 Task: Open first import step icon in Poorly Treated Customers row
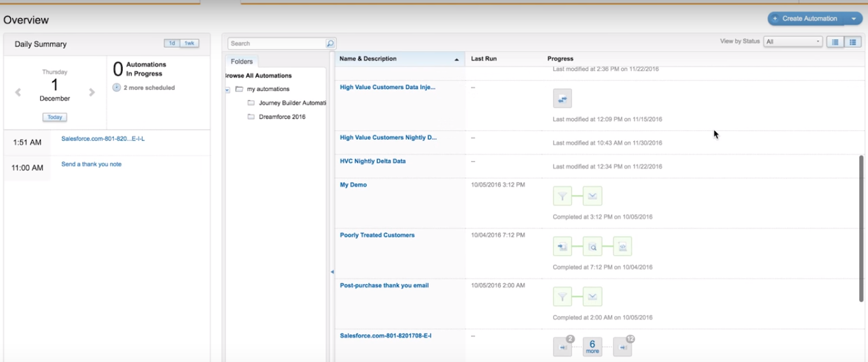tap(563, 246)
